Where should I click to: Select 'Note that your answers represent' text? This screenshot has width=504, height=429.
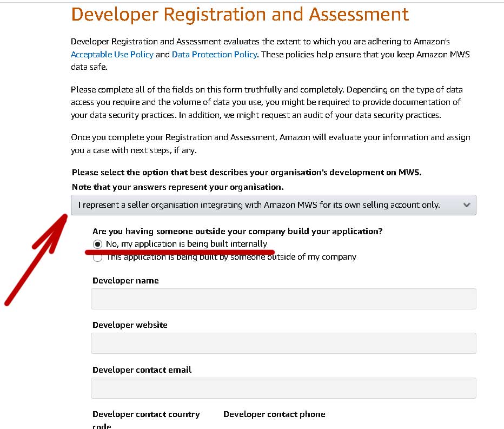point(178,187)
